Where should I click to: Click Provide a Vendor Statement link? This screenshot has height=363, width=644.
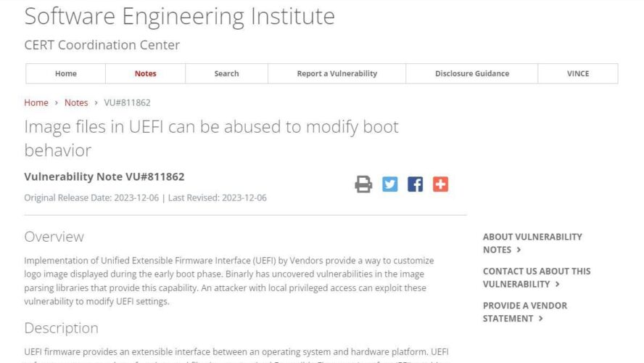tap(525, 312)
